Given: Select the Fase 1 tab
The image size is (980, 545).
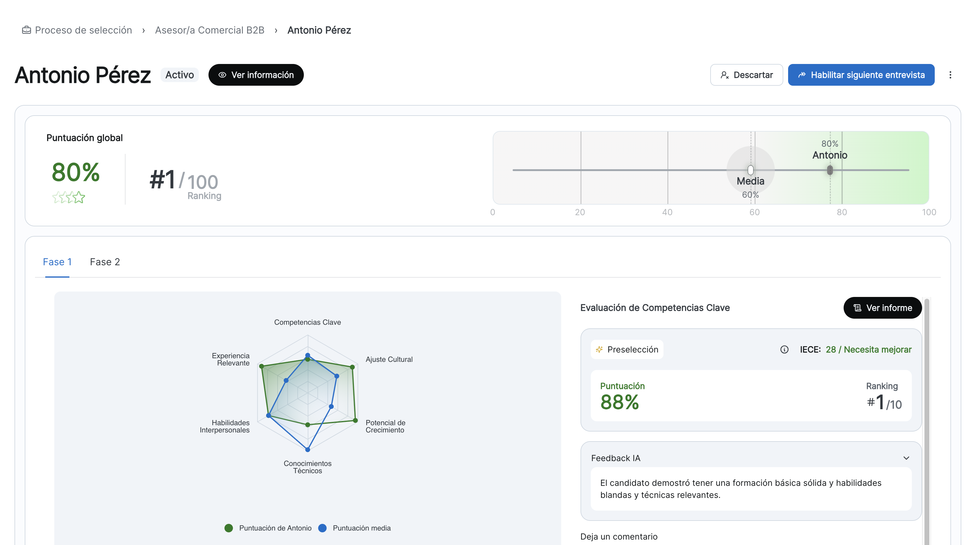Looking at the screenshot, I should point(57,262).
